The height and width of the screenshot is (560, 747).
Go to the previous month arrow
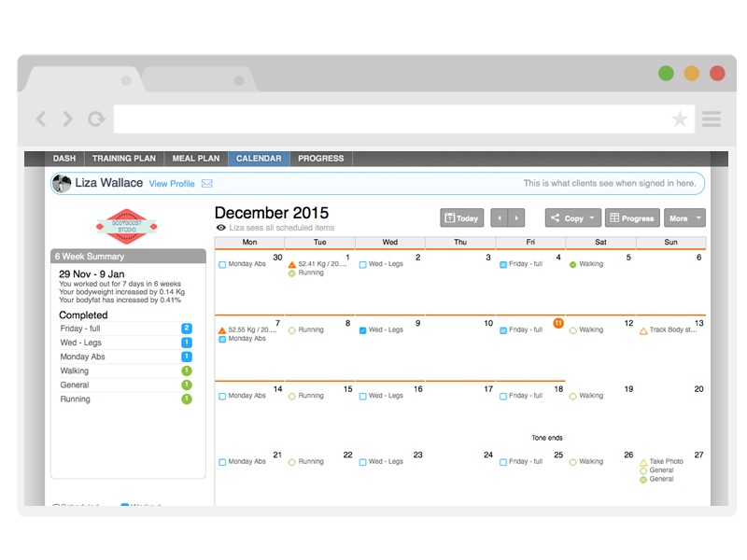point(500,217)
